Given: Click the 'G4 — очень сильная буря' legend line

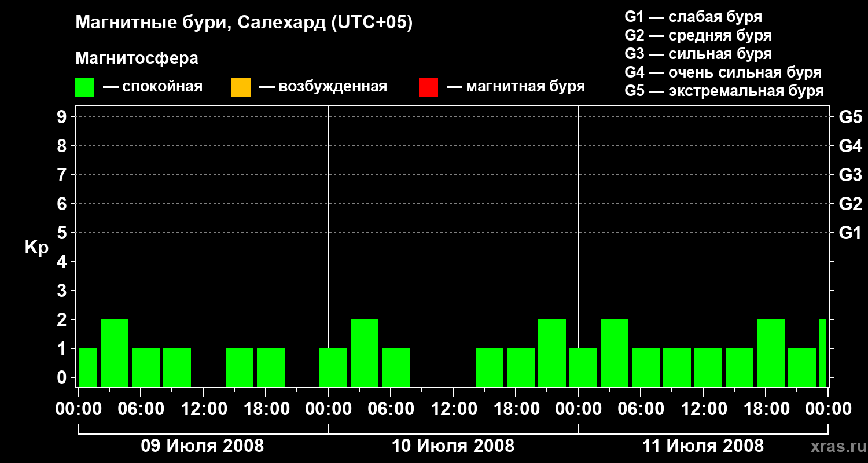Looking at the screenshot, I should pos(723,72).
